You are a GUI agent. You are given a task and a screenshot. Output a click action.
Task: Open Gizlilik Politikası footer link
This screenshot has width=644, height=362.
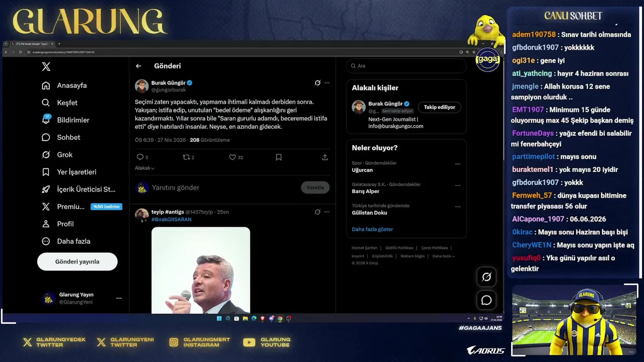pos(399,248)
